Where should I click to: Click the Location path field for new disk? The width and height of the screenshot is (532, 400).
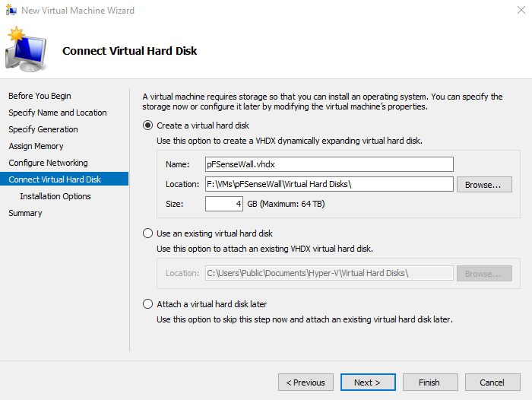[329, 184]
